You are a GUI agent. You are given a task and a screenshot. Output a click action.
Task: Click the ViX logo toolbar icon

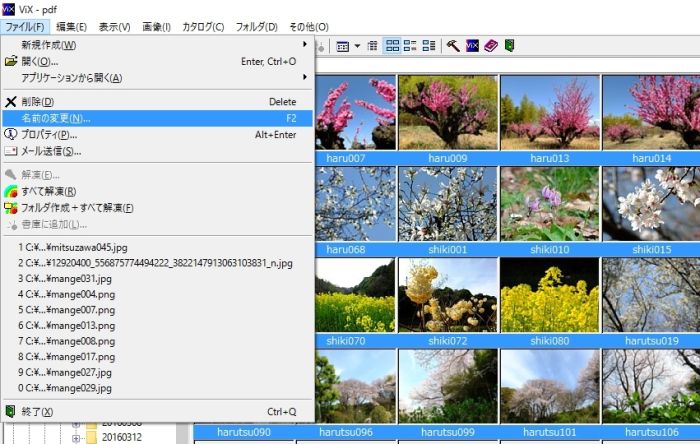(x=472, y=46)
